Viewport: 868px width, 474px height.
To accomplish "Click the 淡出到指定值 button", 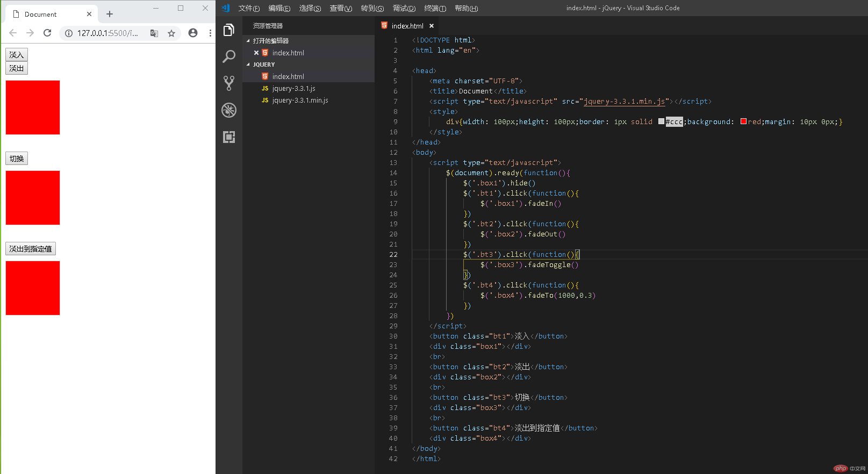I will 31,249.
